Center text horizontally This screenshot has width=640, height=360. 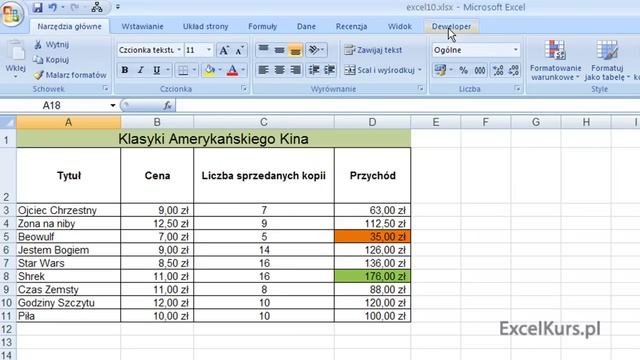pos(279,70)
